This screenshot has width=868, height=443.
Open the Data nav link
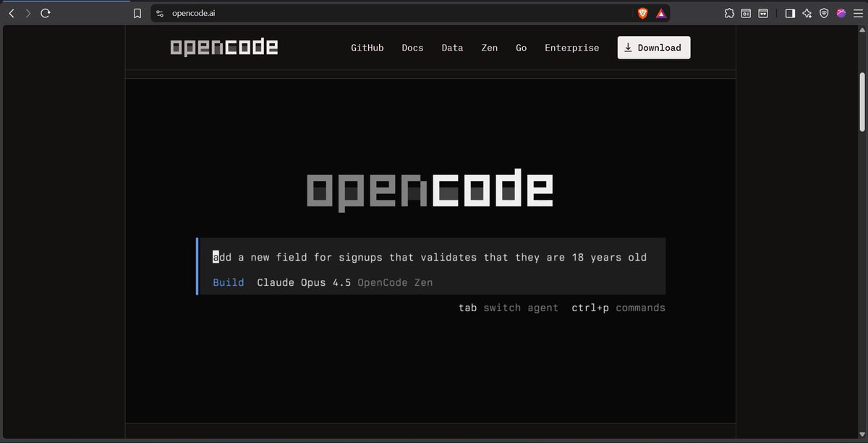[x=452, y=48]
